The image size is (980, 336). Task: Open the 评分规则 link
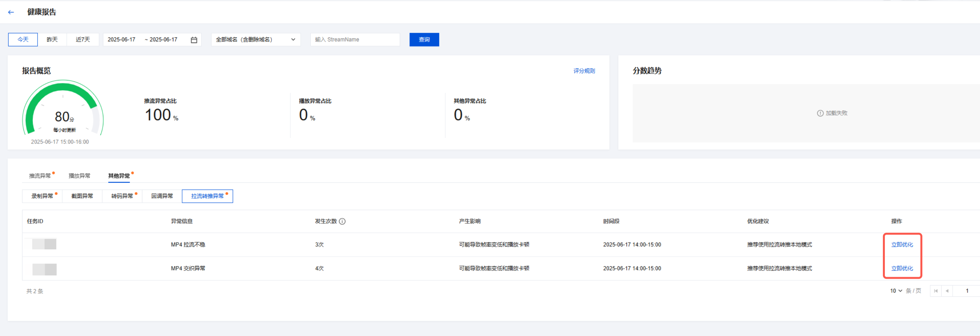[x=584, y=71]
